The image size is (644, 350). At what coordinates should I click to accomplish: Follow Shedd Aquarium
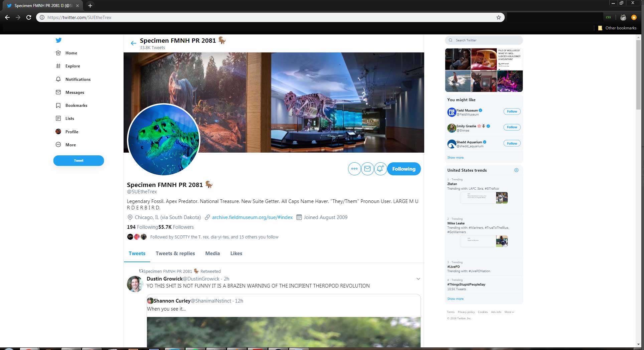(512, 143)
